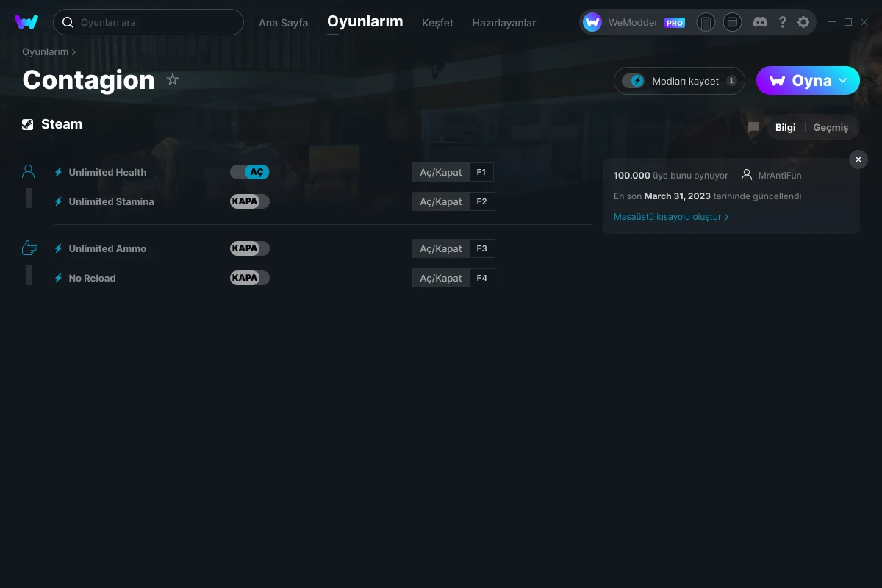Close the WeMod window

coord(864,22)
